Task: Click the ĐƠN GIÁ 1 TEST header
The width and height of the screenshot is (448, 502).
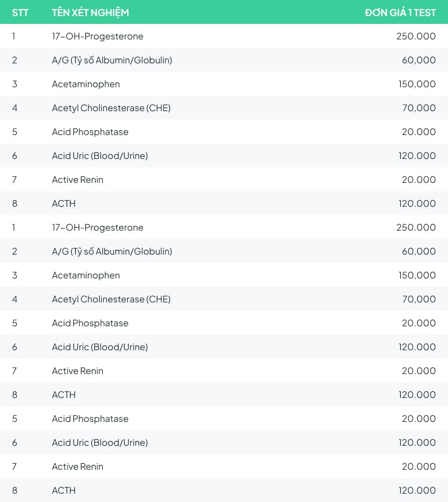Action: pyautogui.click(x=400, y=13)
